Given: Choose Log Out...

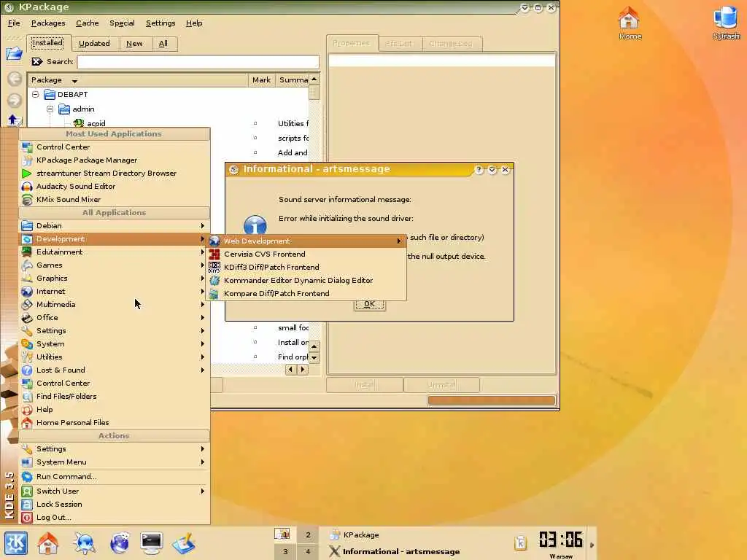Looking at the screenshot, I should [x=115, y=517].
